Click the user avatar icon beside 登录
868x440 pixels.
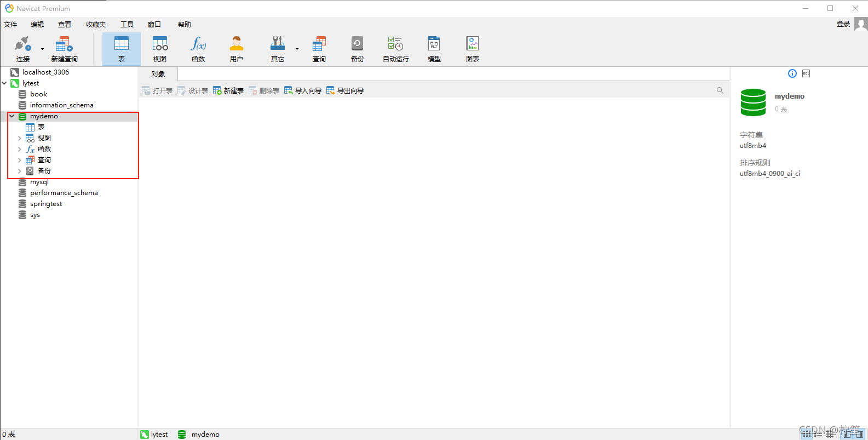(x=861, y=24)
